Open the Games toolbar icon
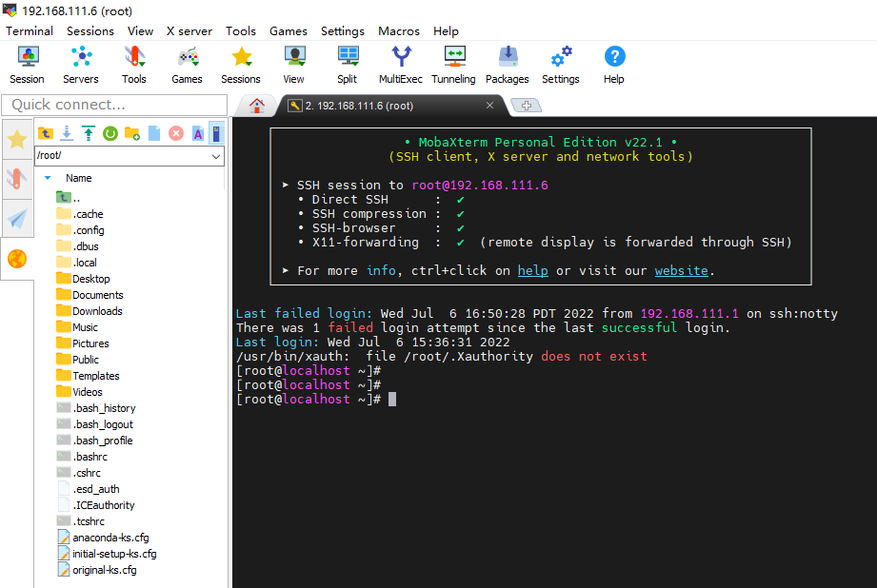The image size is (877, 588). click(x=187, y=65)
